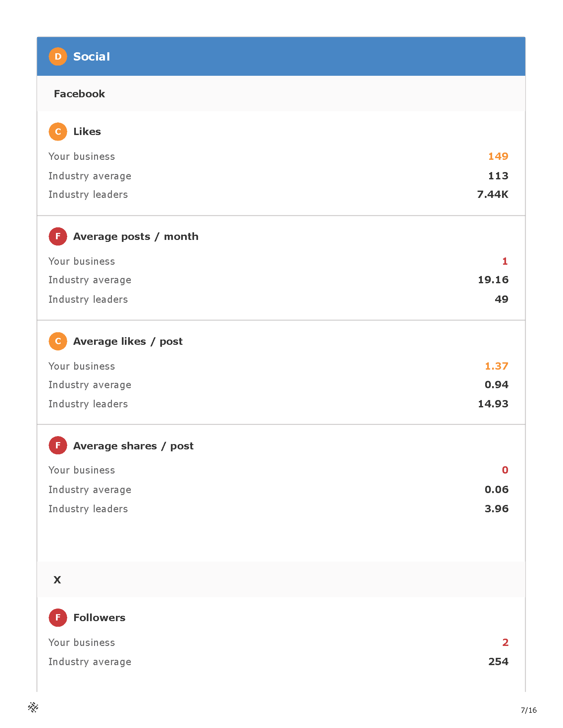Click the Likes metric title

[x=87, y=132]
